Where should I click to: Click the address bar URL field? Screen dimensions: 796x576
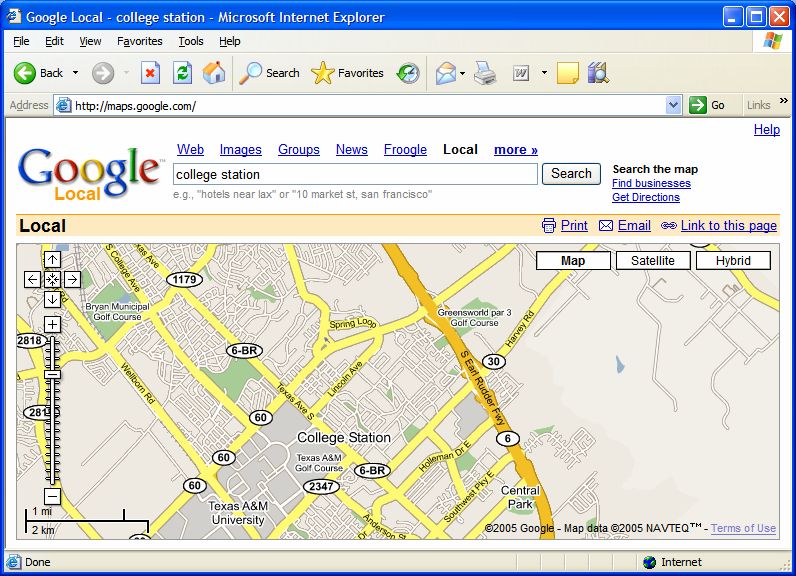(368, 106)
